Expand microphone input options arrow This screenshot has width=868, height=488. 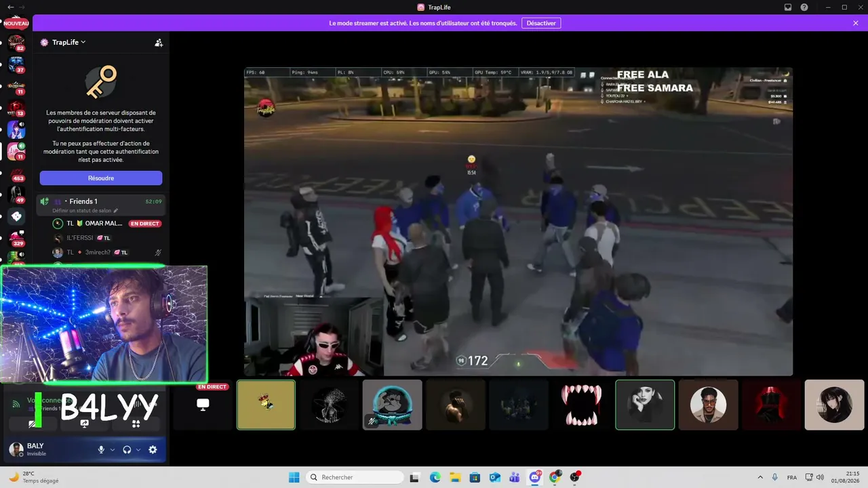click(113, 449)
